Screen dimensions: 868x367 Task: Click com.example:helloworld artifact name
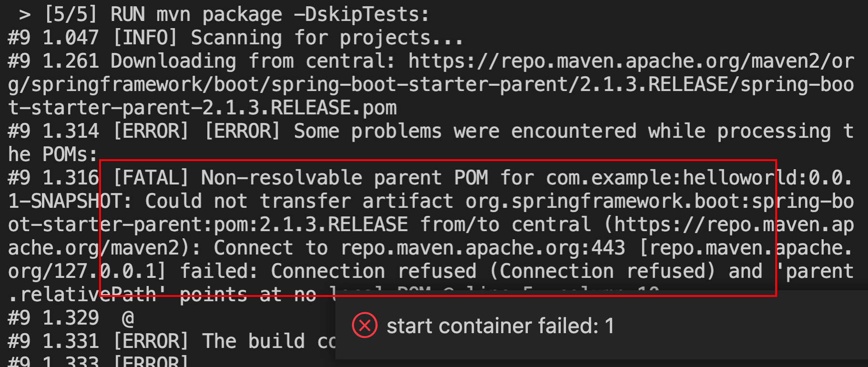coord(671,178)
